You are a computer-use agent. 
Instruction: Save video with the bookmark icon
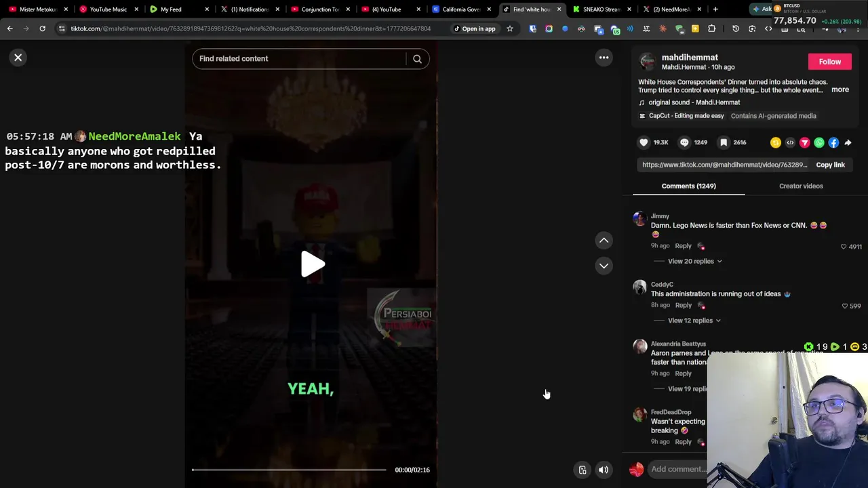pyautogui.click(x=724, y=142)
